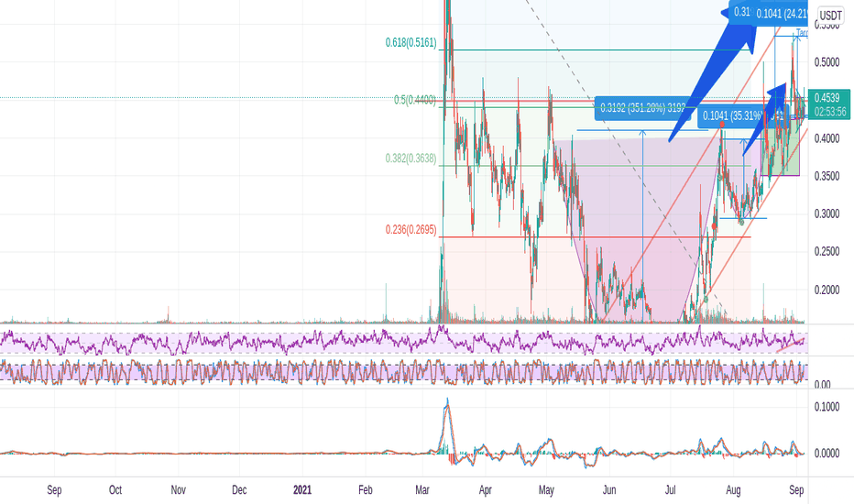
Task: Select the 0.382(0.3638) Fibonacci level label
Action: pos(411,159)
